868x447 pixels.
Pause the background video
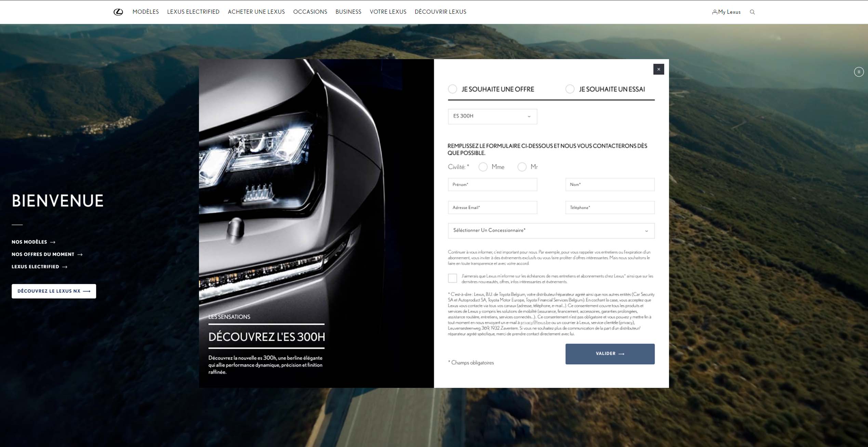859,72
